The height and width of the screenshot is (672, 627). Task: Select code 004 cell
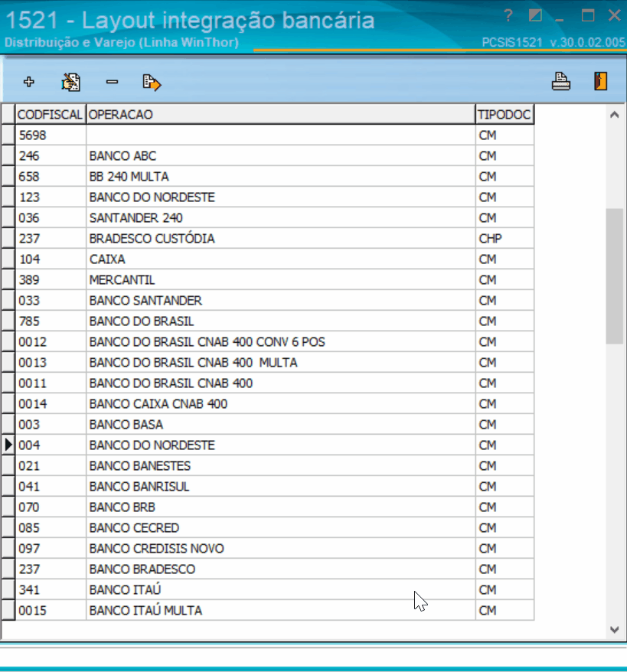coord(51,445)
